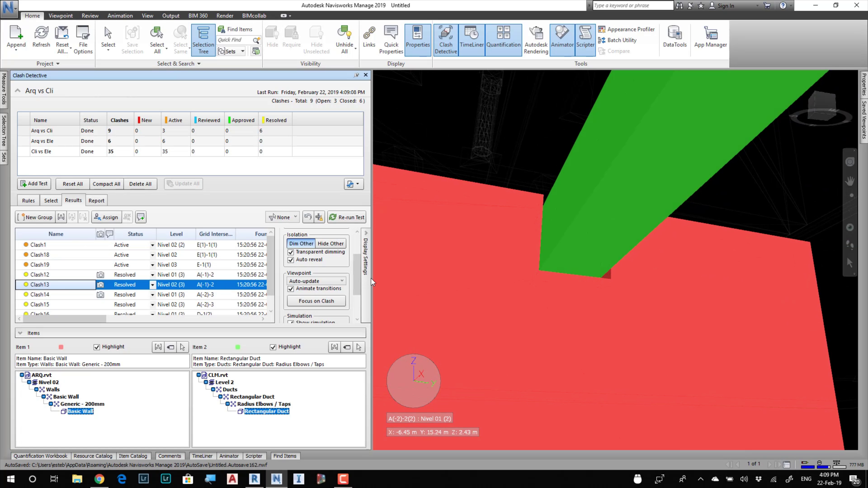The width and height of the screenshot is (868, 488).
Task: Collapse the Items section expander
Action: [x=20, y=333]
